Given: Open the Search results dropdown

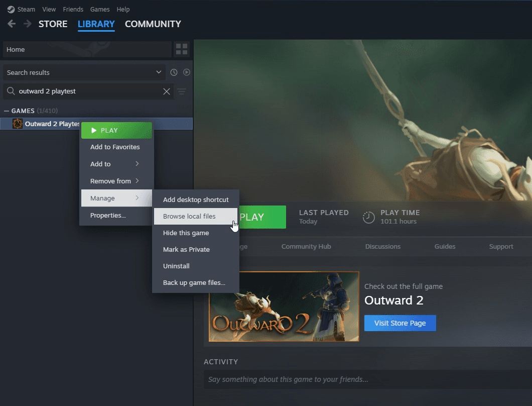Looking at the screenshot, I should 84,72.
